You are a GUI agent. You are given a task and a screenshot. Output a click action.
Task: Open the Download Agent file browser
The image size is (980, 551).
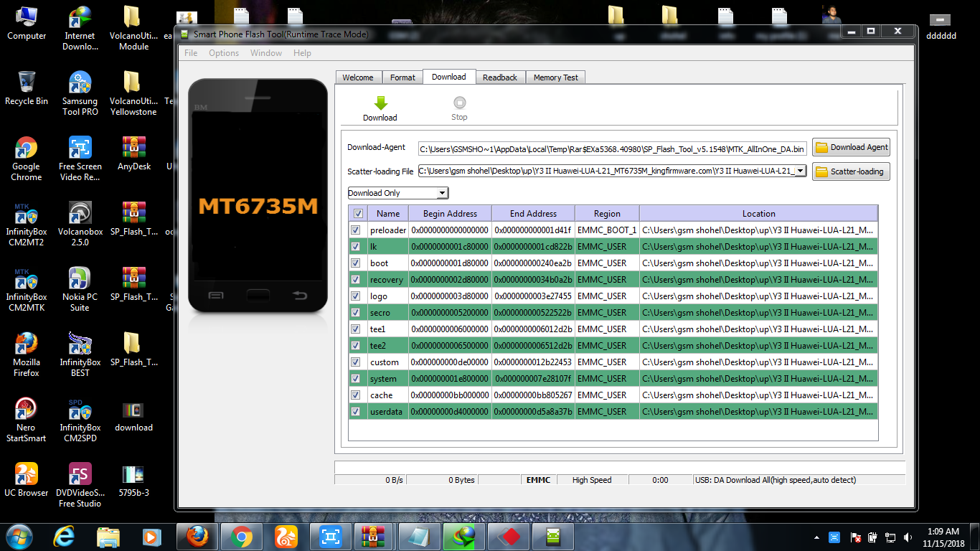(851, 148)
